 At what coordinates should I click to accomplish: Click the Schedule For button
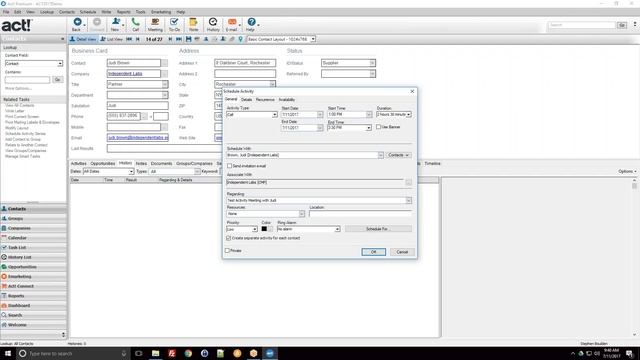[378, 229]
